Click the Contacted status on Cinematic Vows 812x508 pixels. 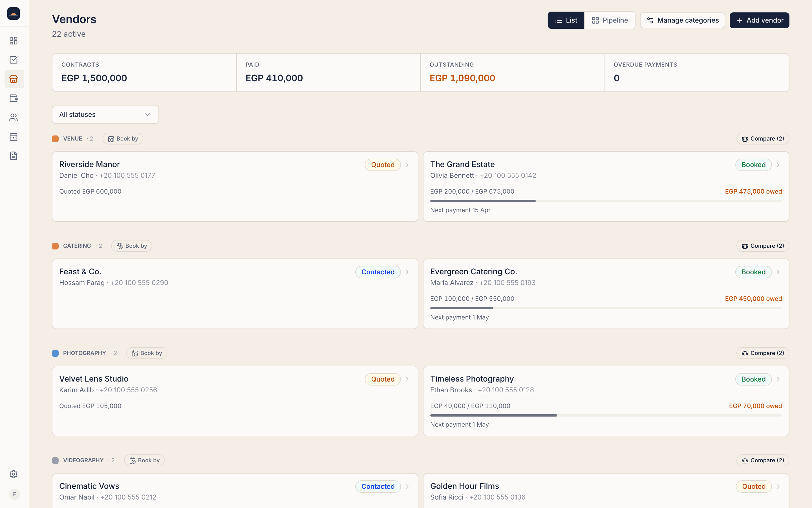click(378, 486)
